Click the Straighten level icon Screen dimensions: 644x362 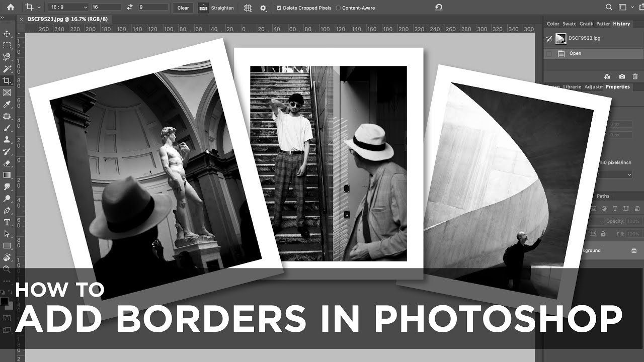click(203, 8)
